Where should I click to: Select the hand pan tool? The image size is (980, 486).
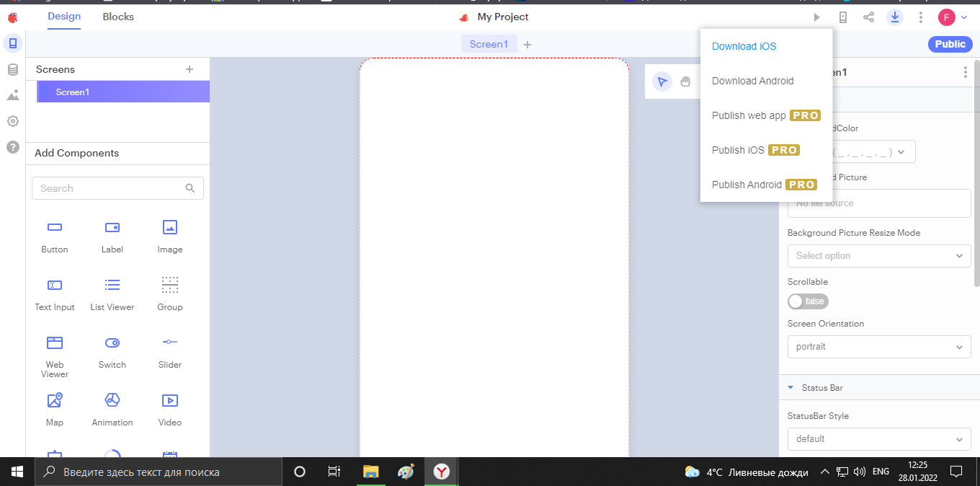[x=685, y=81]
